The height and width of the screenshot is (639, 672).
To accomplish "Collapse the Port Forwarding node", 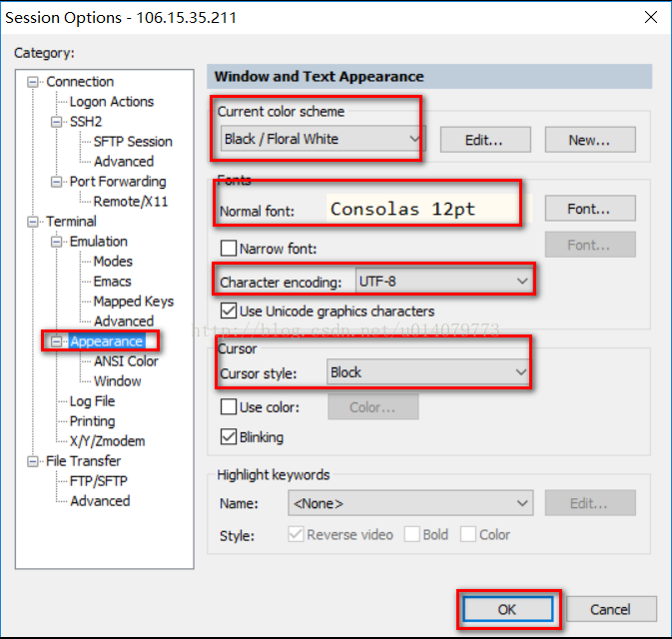I will [x=56, y=182].
